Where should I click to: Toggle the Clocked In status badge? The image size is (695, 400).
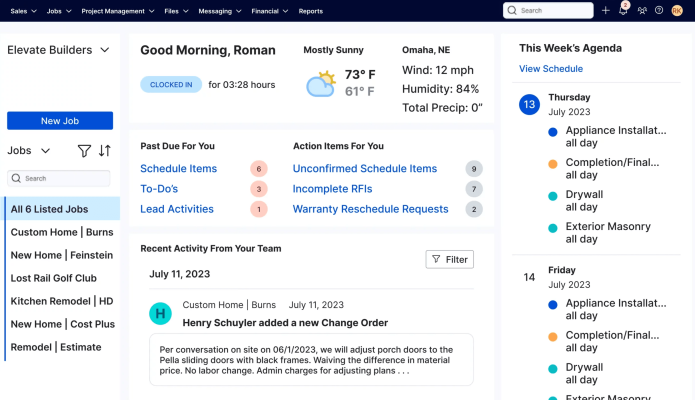171,85
